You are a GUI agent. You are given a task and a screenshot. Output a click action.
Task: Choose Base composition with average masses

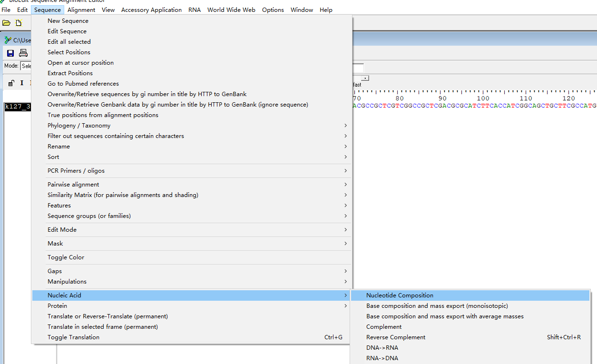click(470, 316)
